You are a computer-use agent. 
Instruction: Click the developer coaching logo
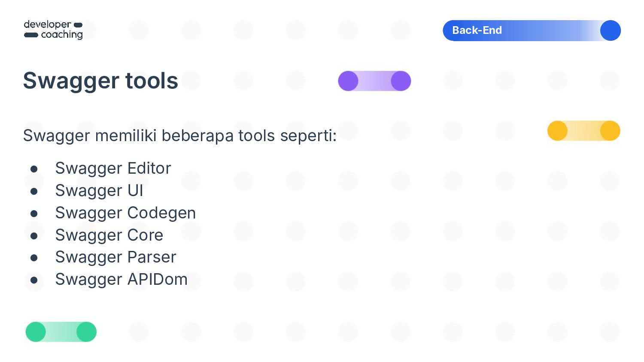tap(53, 30)
